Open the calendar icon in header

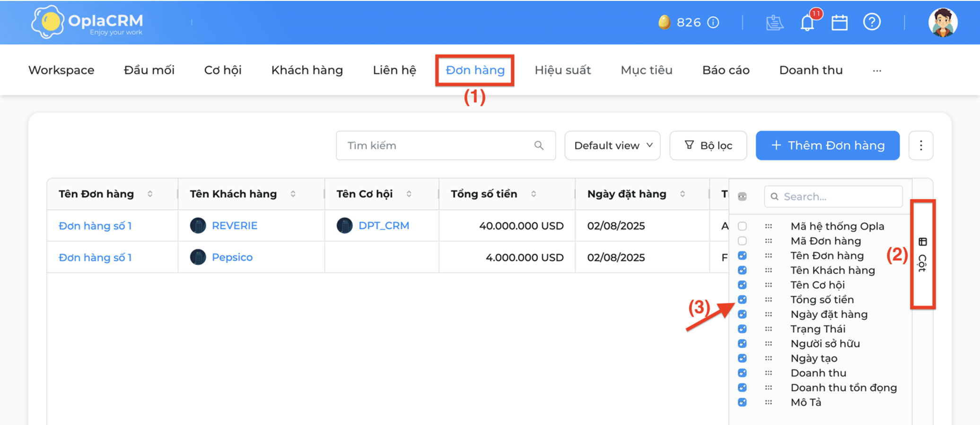[840, 22]
